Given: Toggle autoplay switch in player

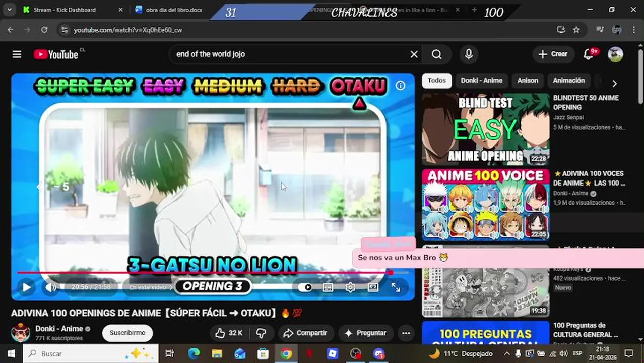Looking at the screenshot, I should pyautogui.click(x=305, y=287).
